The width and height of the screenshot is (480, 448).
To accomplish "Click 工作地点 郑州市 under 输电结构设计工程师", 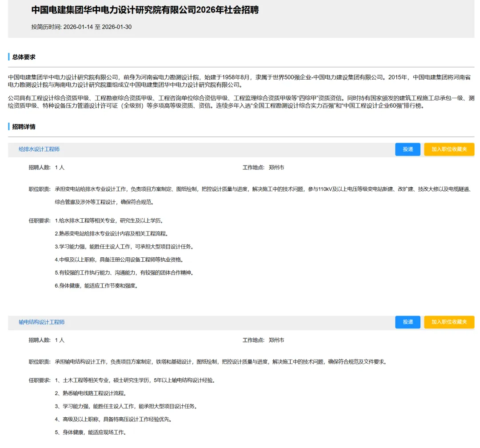I will point(263,340).
